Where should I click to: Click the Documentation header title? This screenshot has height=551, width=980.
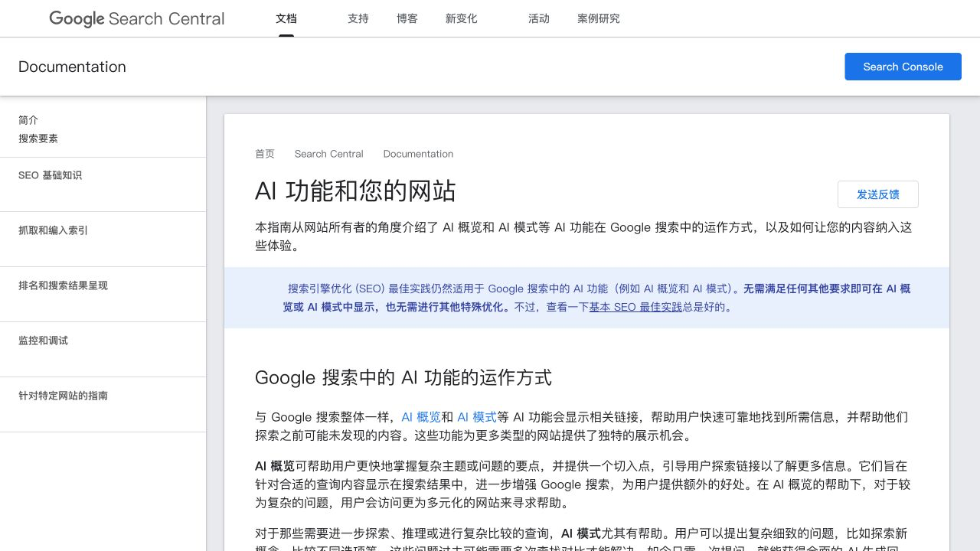pos(72,67)
